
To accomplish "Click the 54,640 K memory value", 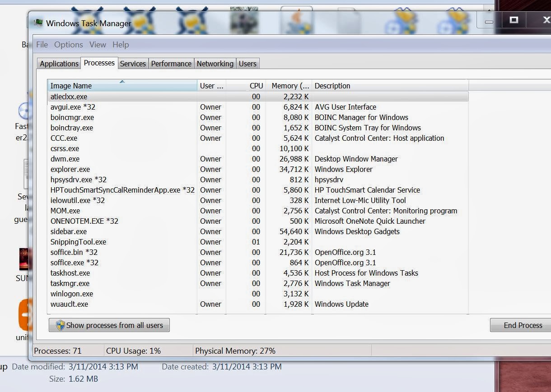I will pyautogui.click(x=294, y=231).
